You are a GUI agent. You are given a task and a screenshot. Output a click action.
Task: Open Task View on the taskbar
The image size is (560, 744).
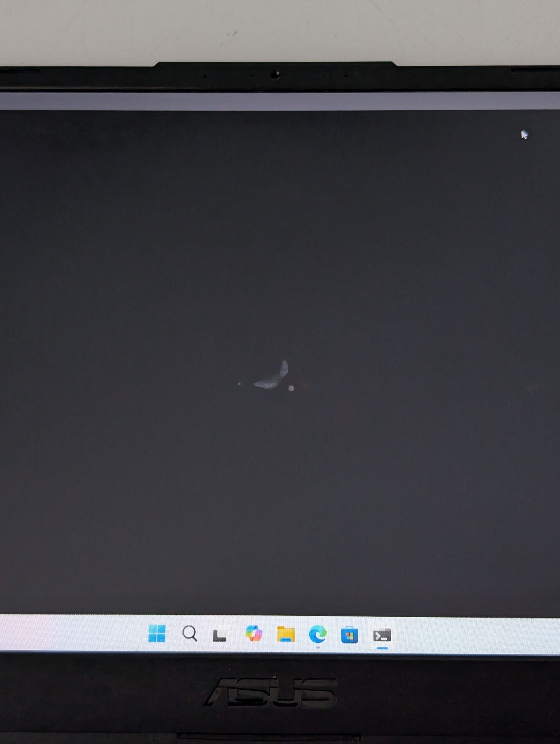220,635
